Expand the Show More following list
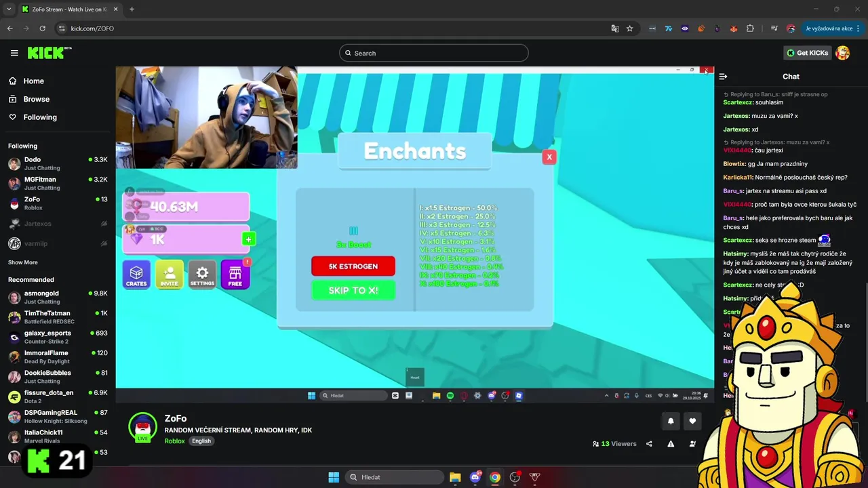Screen dimensions: 868x488 23,262
